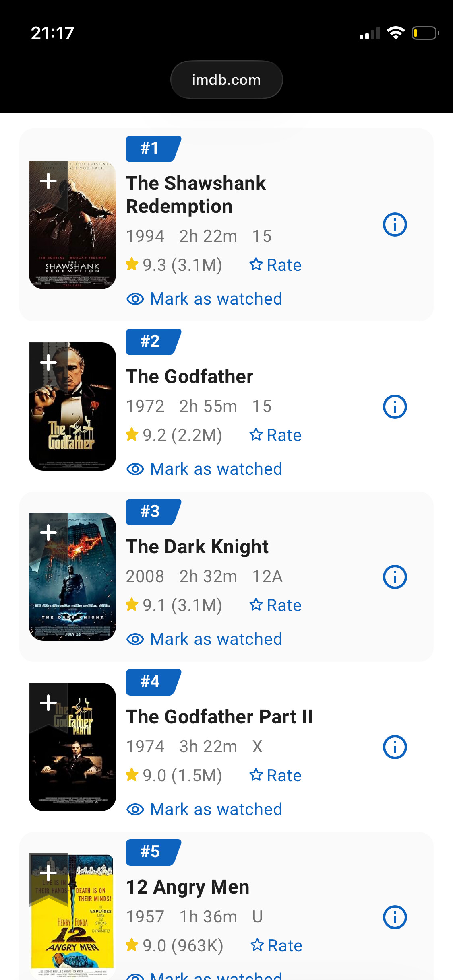Image resolution: width=453 pixels, height=980 pixels.
Task: Open info for The Shawshank Redemption
Action: click(395, 224)
